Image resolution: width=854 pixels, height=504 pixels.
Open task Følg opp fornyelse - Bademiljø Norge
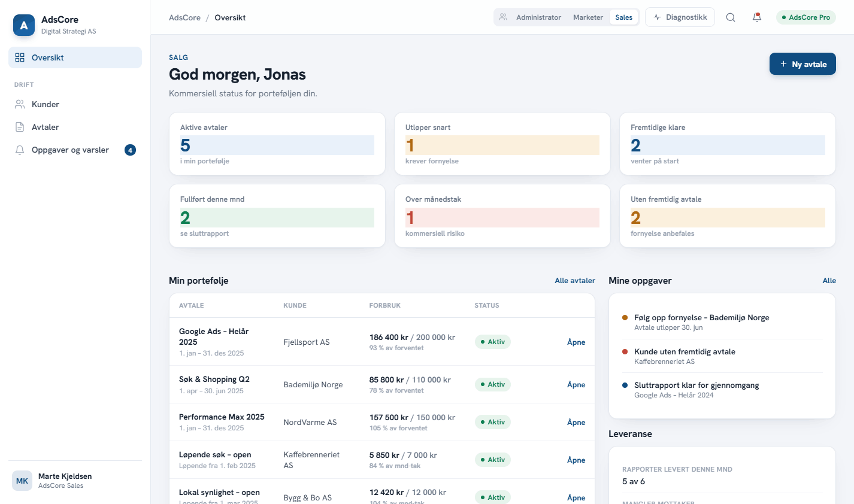pos(722,322)
